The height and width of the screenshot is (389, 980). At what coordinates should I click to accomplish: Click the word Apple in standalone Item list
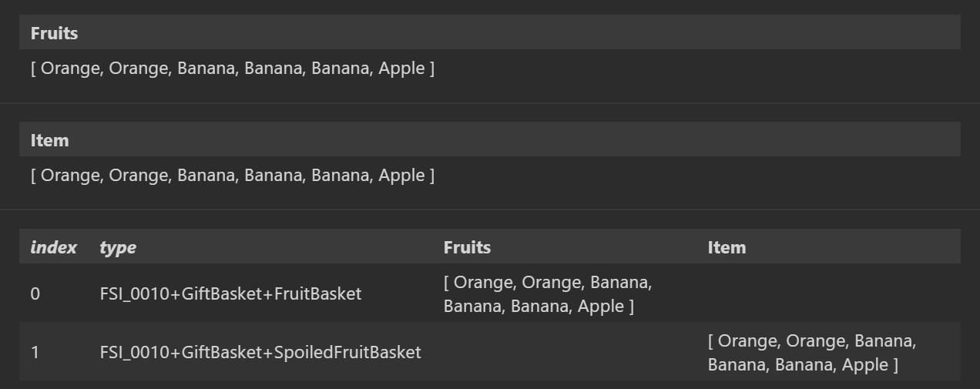point(401,176)
